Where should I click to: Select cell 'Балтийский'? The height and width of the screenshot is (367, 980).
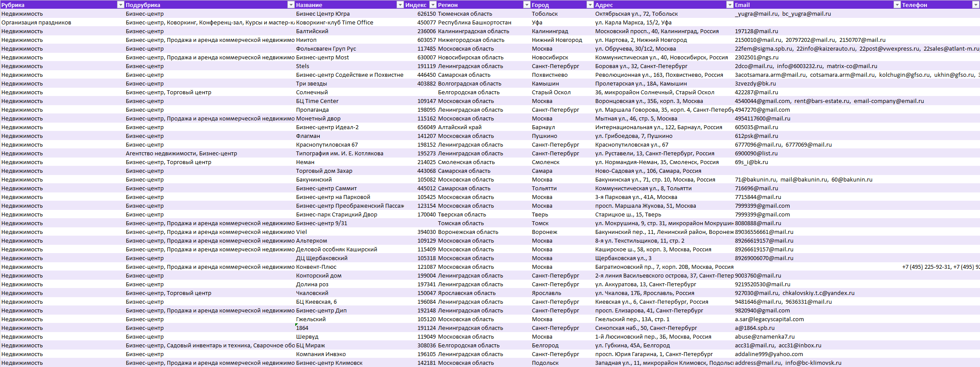tap(349, 31)
